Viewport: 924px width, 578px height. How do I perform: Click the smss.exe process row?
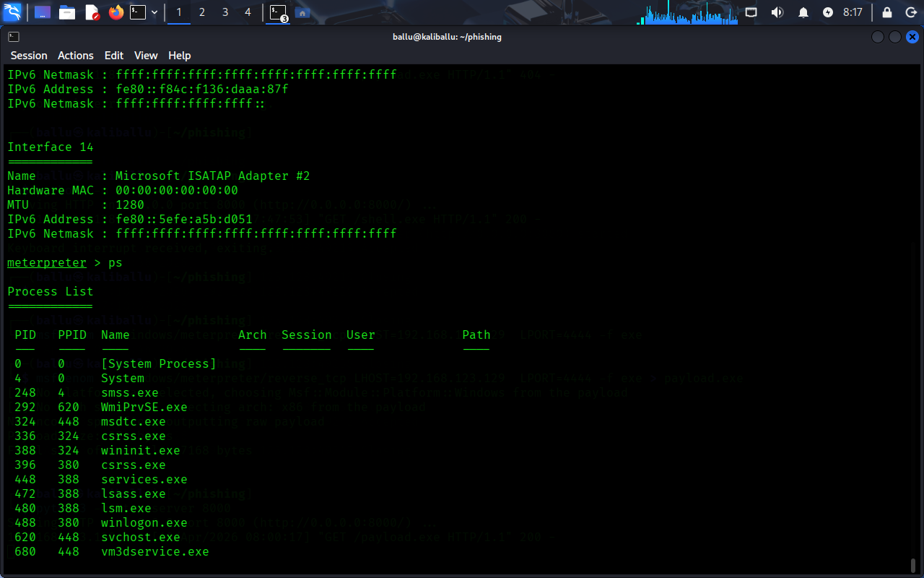87,392
